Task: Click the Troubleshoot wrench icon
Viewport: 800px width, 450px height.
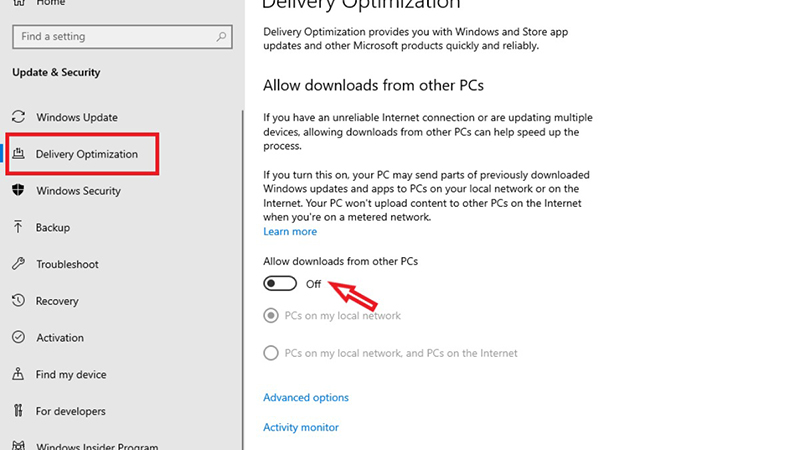Action: (18, 264)
